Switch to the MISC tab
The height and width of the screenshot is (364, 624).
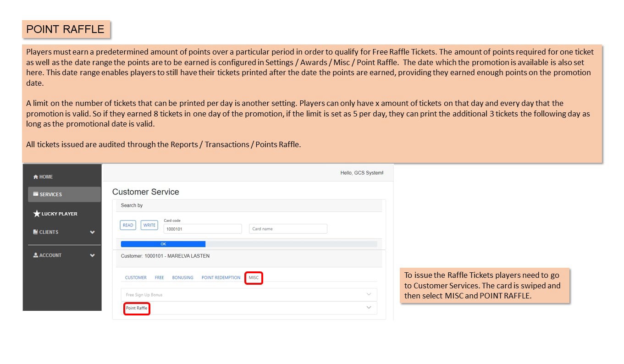pyautogui.click(x=254, y=277)
